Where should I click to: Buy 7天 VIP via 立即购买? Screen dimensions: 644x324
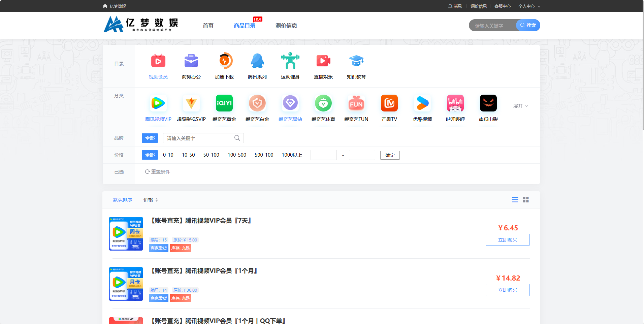pos(508,240)
